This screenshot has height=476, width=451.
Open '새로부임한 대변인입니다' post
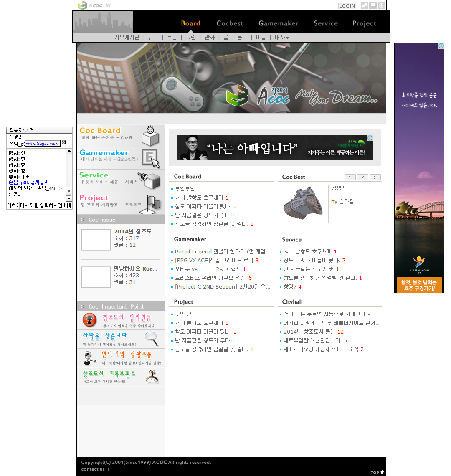(x=312, y=341)
